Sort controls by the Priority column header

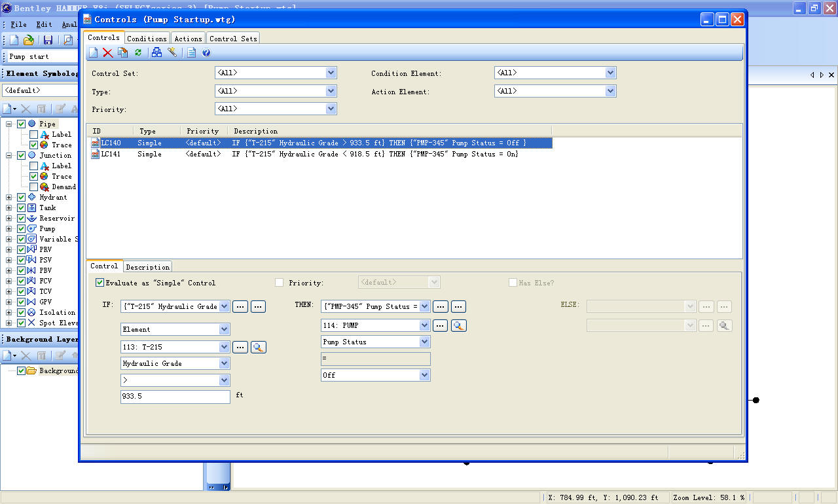coord(204,131)
